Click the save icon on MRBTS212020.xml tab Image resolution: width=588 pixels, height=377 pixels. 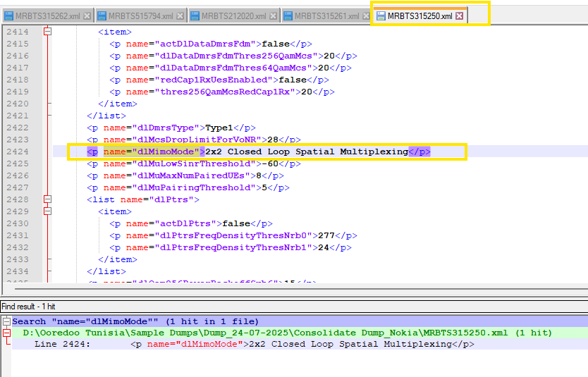(x=193, y=16)
